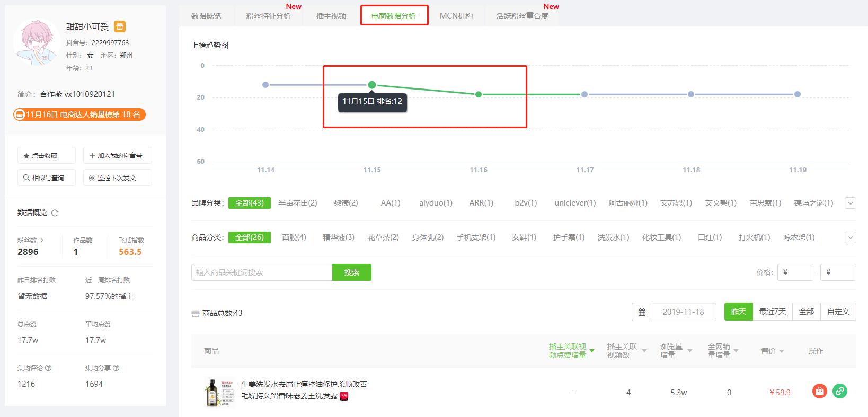Image resolution: width=868 pixels, height=417 pixels.
Task: Open the red Tmall badge after product title
Action: [344, 396]
